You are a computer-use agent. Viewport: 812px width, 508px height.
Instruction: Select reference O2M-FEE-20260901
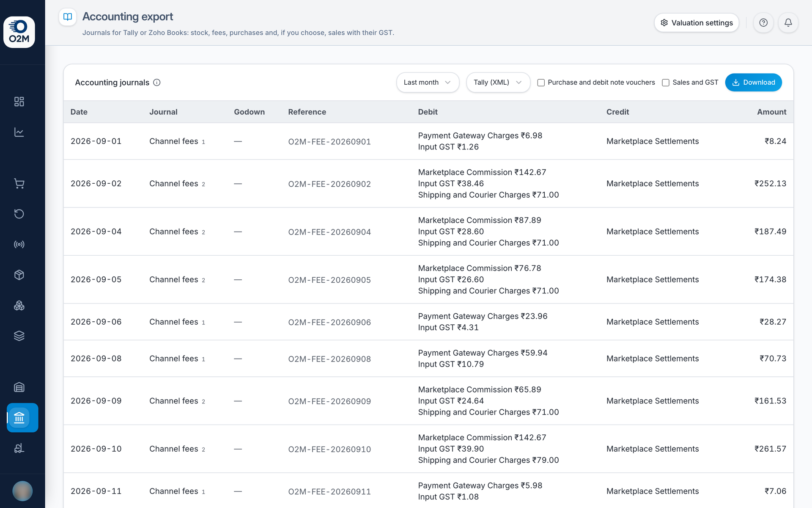pos(329,142)
